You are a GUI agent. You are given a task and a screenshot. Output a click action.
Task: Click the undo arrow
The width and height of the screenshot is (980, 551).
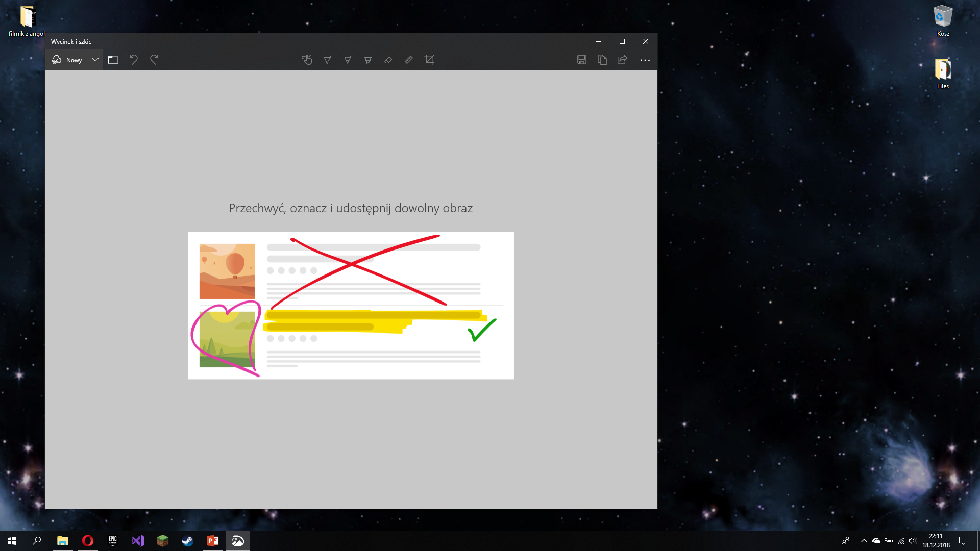coord(134,60)
